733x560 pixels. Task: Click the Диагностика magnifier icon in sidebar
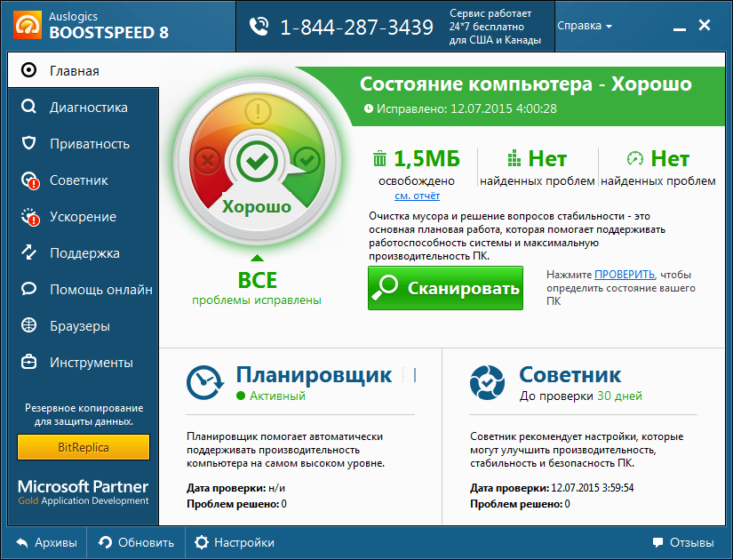[x=29, y=108]
